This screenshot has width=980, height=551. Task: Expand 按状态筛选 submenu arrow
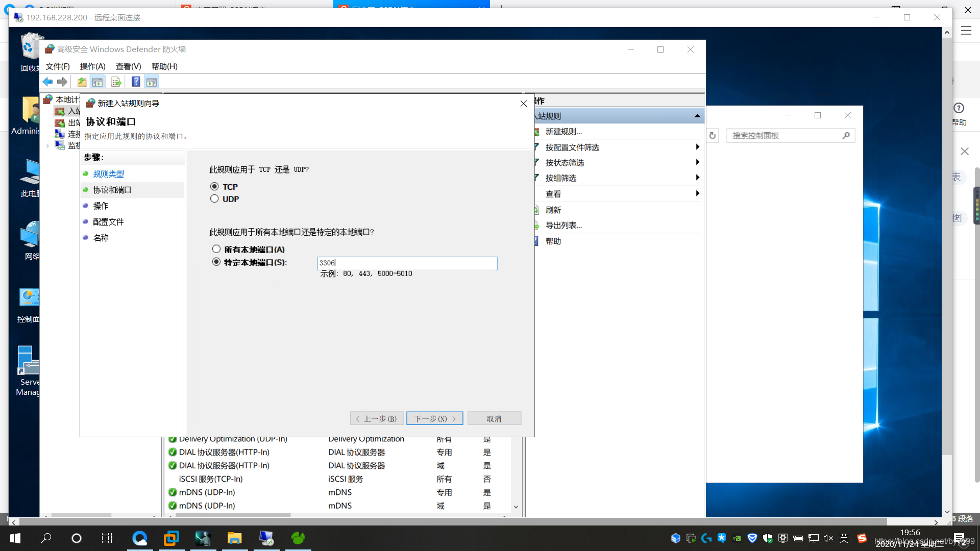tap(697, 162)
